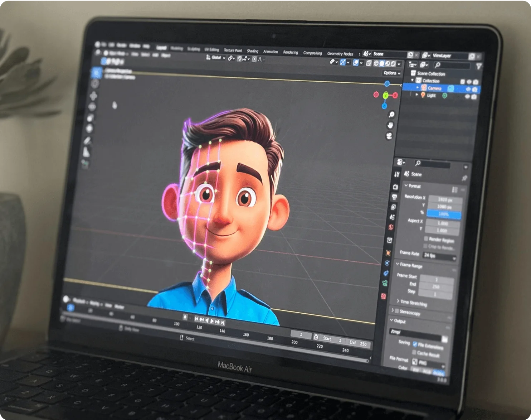The height and width of the screenshot is (420, 531).
Task: Click the resolution percentage 100% slider
Action: [444, 214]
